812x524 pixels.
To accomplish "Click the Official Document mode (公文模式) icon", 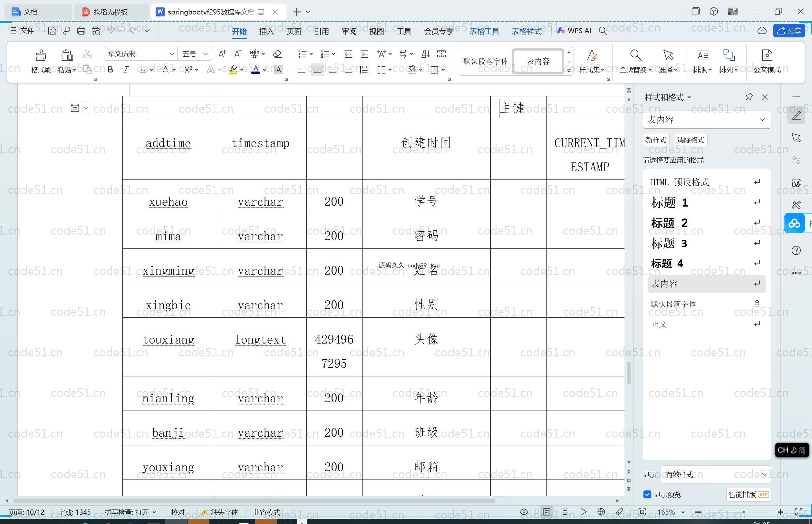I will 767,55.
